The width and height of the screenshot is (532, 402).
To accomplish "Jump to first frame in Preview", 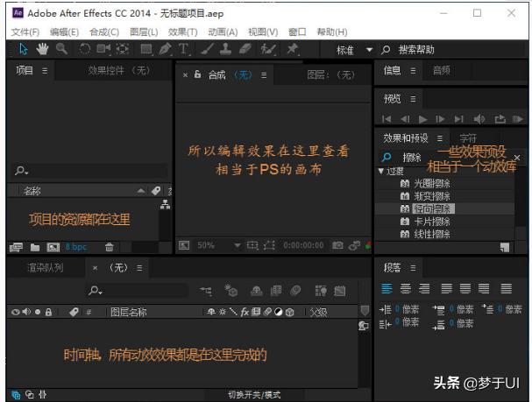I will (387, 119).
